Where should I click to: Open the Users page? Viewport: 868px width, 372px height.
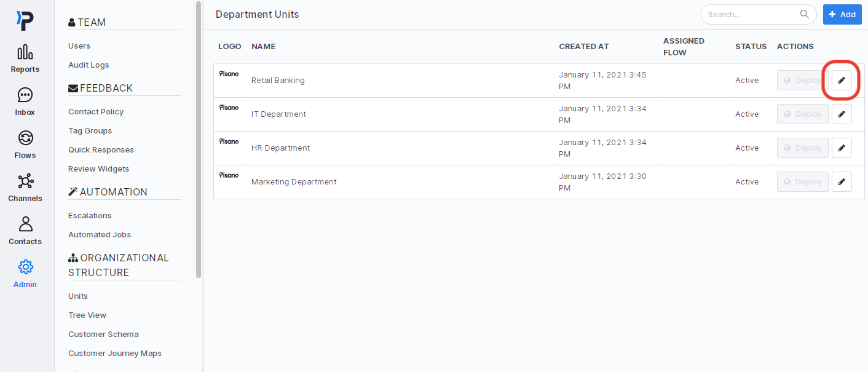(79, 46)
